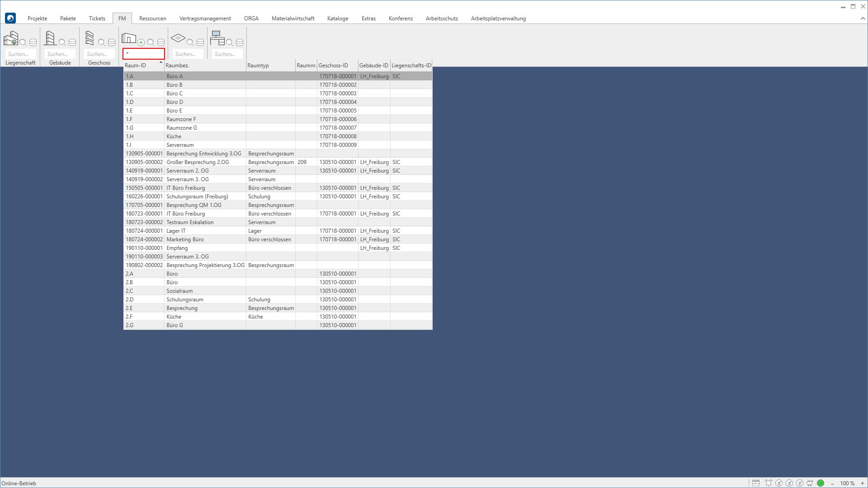868x488 pixels.
Task: Open the Ressourcen tab
Action: (152, 19)
